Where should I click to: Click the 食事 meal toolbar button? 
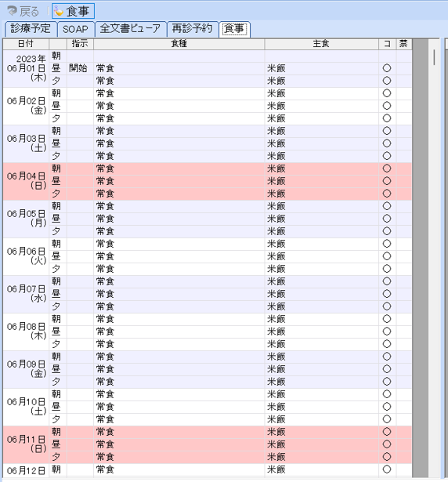pyautogui.click(x=73, y=12)
